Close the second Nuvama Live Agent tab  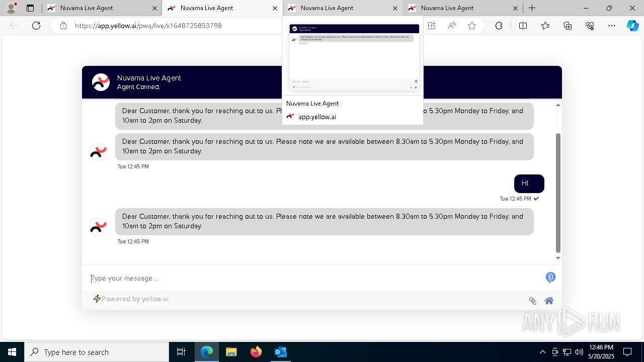click(x=275, y=8)
